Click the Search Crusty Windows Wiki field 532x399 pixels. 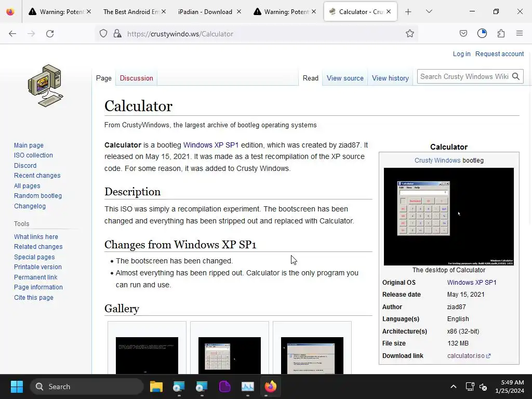point(464,77)
